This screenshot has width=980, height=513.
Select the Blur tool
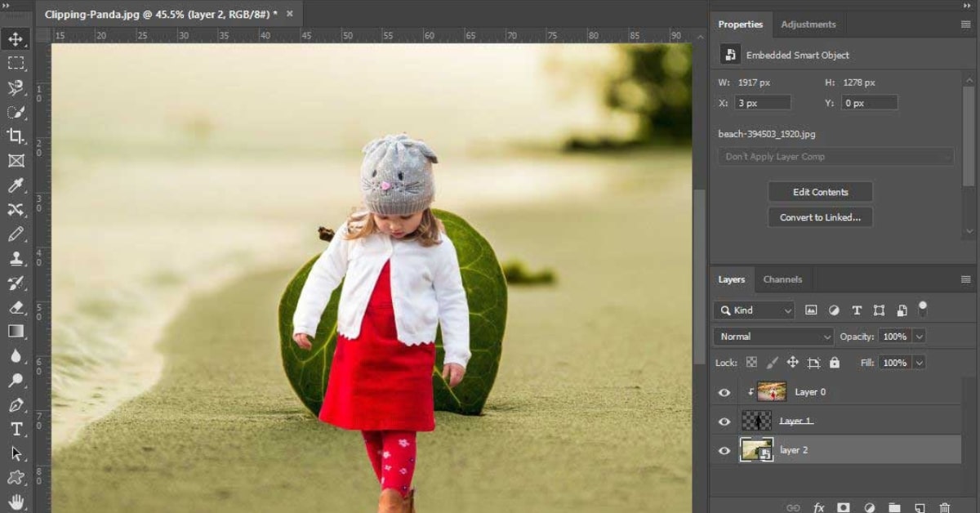click(16, 355)
